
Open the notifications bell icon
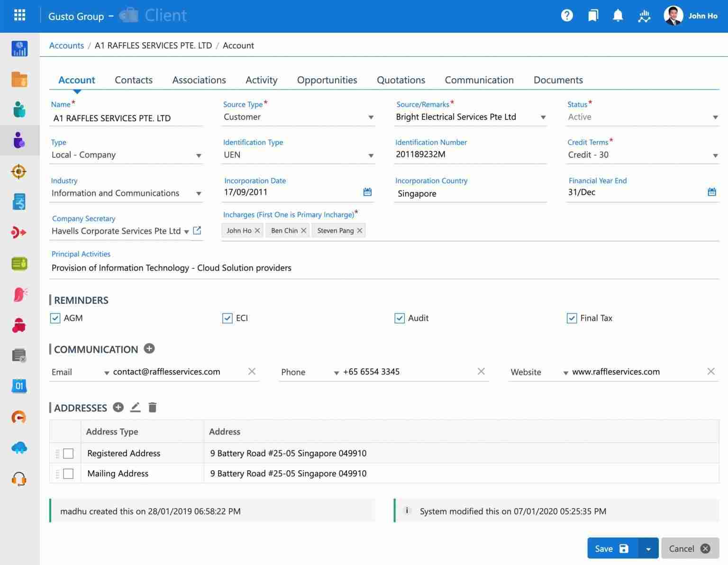(x=618, y=16)
